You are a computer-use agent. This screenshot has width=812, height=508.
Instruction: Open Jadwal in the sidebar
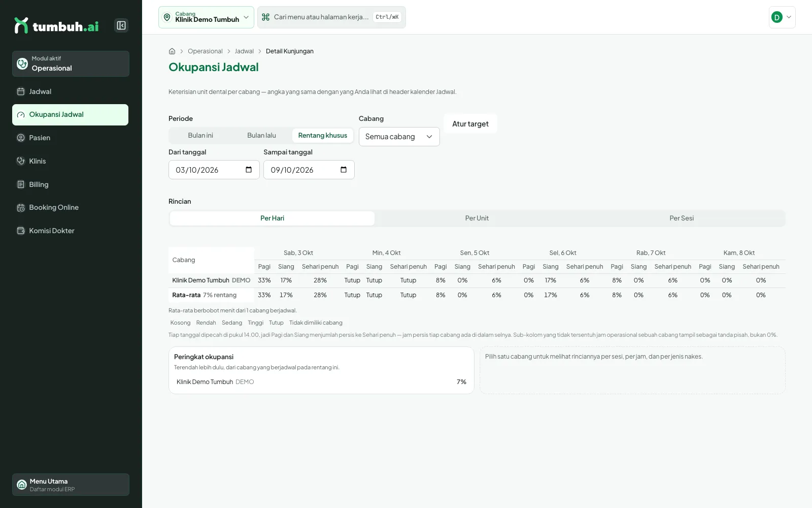tap(70, 91)
